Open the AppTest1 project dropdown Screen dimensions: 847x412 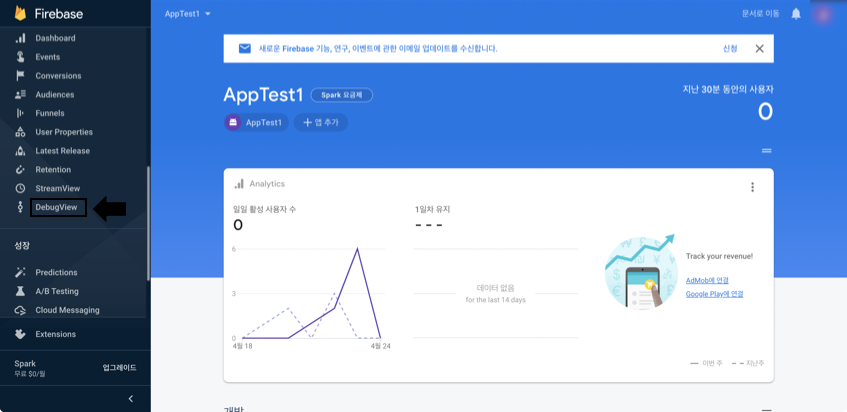pos(187,14)
